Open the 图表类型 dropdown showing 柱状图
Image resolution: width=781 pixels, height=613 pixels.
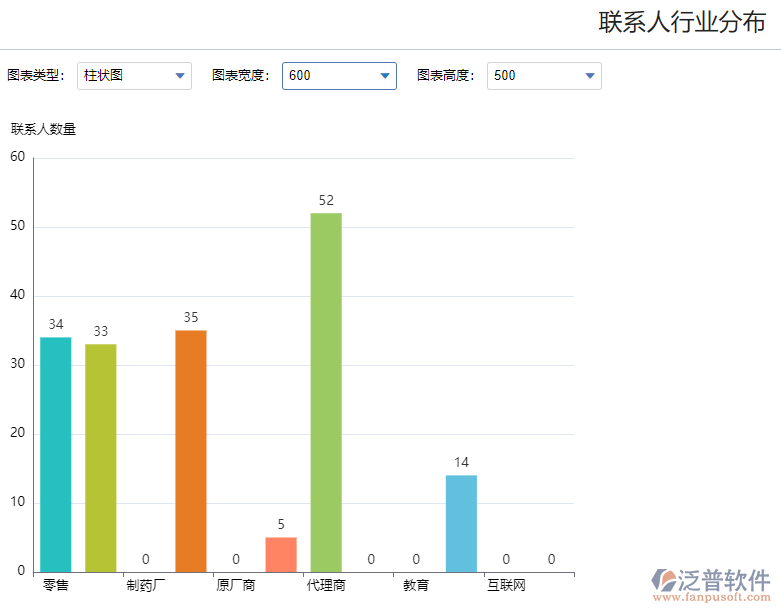click(134, 76)
